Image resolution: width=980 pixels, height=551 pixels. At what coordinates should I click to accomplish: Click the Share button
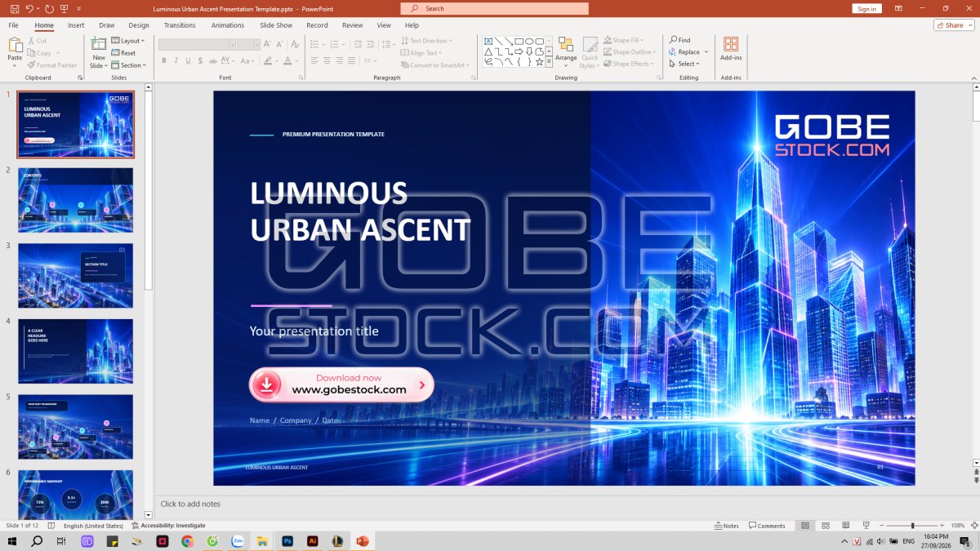click(x=954, y=25)
